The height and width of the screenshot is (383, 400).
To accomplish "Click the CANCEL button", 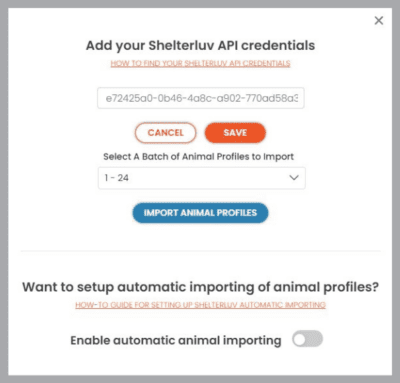I will coord(165,133).
